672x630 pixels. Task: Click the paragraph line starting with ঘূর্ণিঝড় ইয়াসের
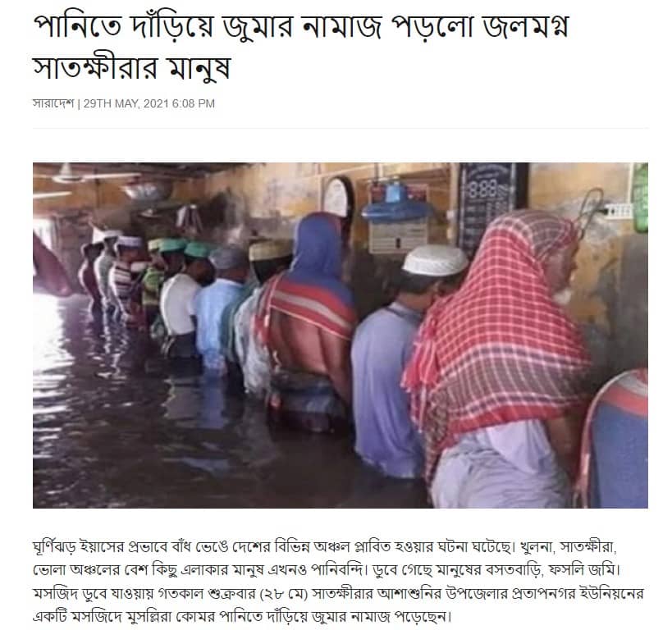point(324,547)
